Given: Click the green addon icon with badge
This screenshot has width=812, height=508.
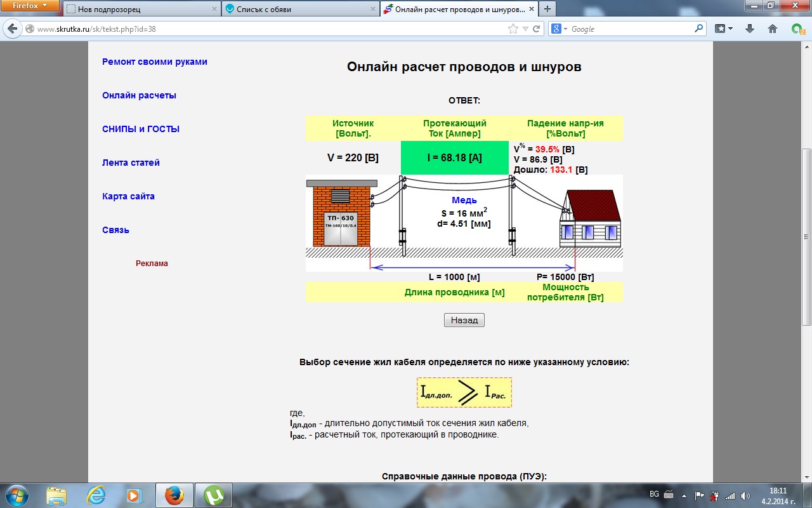Looking at the screenshot, I should (797, 29).
